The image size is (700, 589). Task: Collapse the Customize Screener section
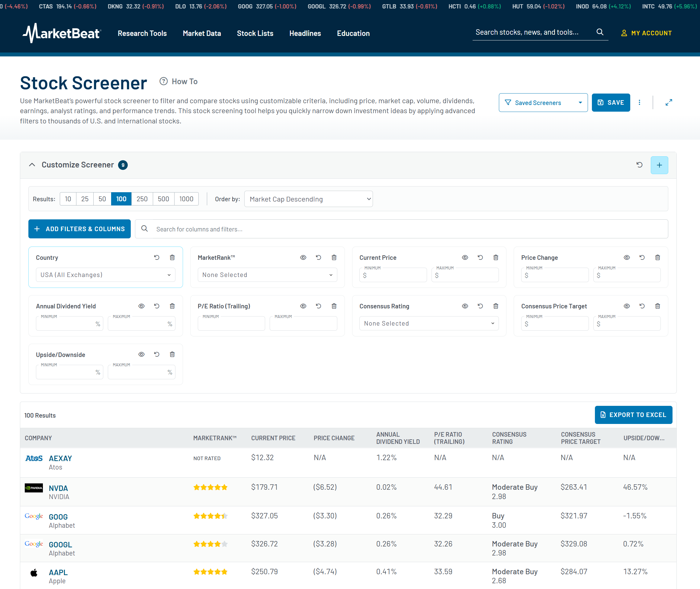32,165
